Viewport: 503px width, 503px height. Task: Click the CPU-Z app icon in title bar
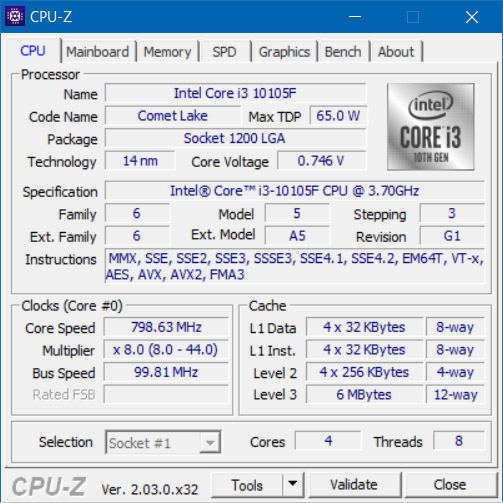[x=15, y=16]
